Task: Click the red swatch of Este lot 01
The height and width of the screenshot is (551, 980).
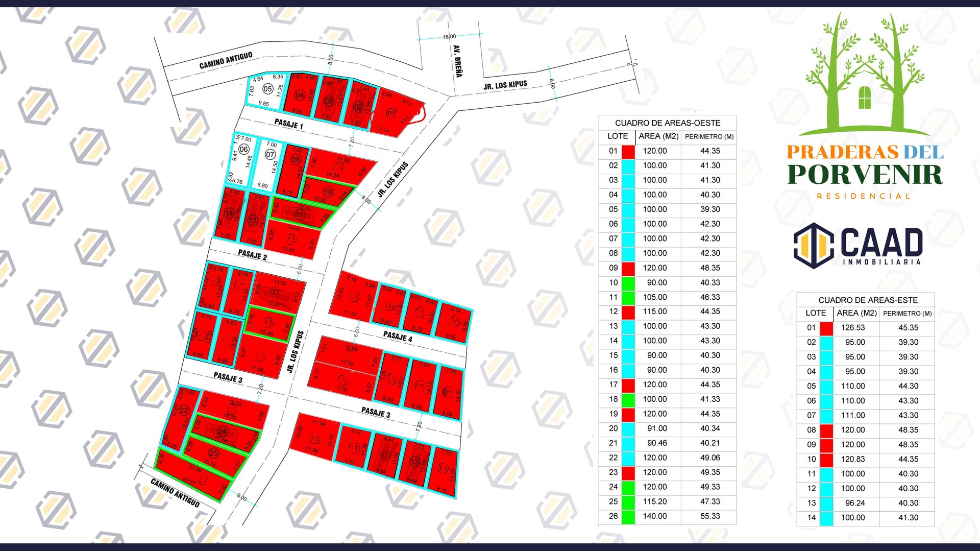Action: pos(826,328)
